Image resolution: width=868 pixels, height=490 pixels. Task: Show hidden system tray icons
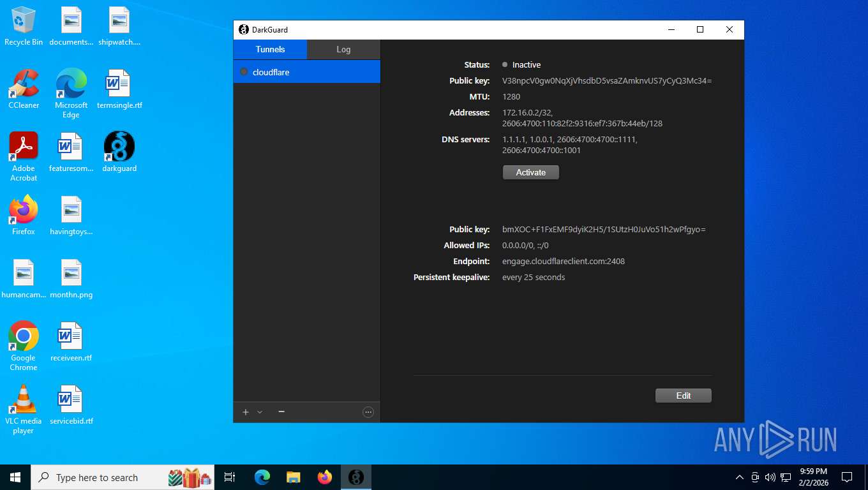tap(740, 477)
